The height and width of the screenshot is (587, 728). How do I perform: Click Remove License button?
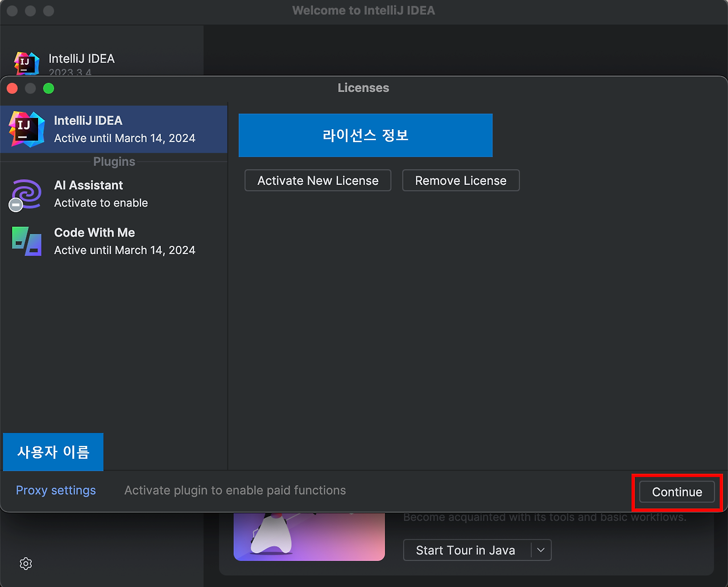pyautogui.click(x=461, y=180)
